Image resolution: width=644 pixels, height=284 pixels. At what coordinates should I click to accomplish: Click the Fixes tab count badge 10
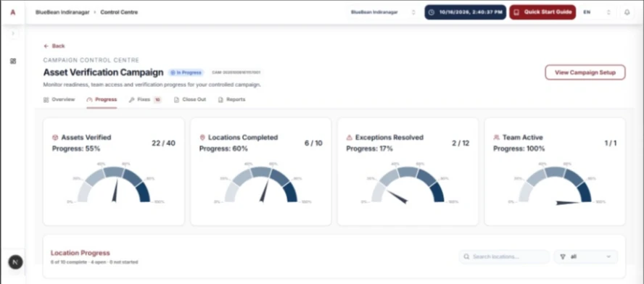click(157, 99)
